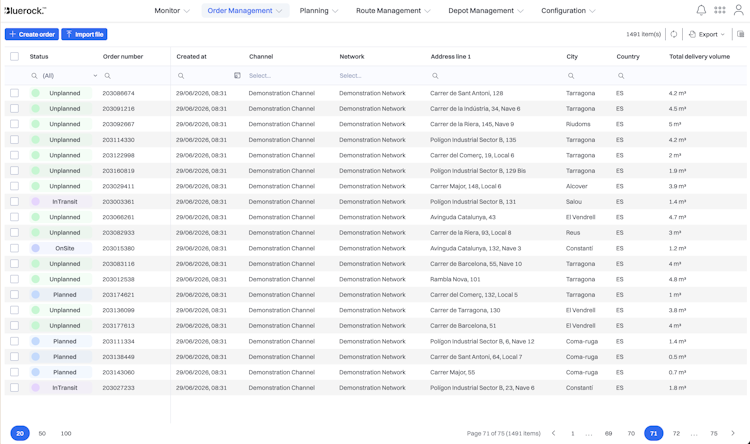Viewport: 750px width, 444px height.
Task: Sort by Order number column header
Action: point(123,56)
